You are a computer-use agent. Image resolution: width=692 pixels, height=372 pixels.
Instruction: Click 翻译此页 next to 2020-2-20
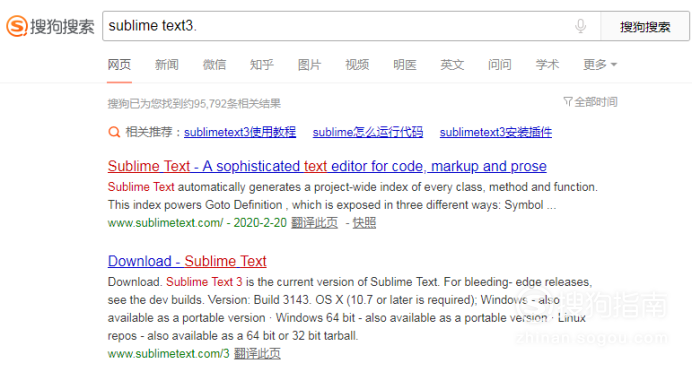click(x=314, y=223)
